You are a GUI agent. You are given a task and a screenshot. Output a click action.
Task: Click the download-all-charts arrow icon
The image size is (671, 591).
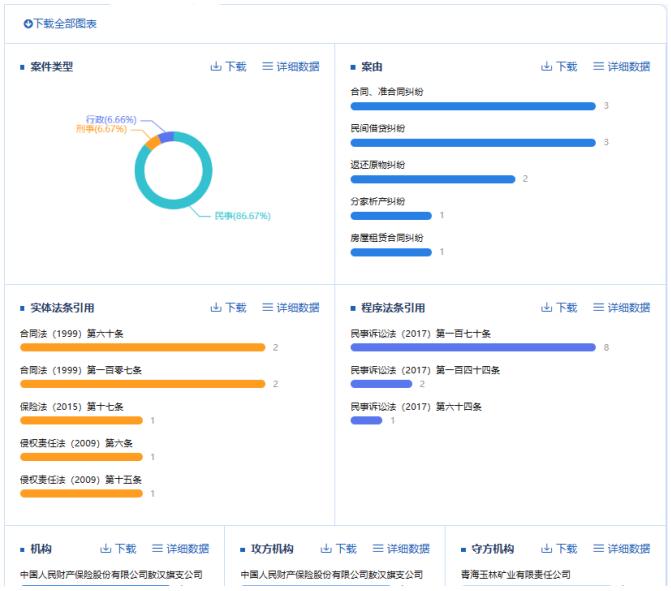pos(28,23)
